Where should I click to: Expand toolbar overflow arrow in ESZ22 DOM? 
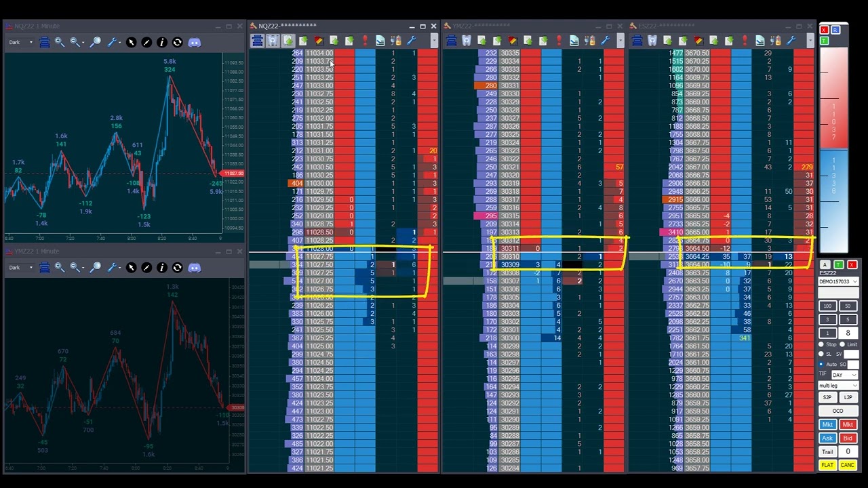(x=810, y=41)
